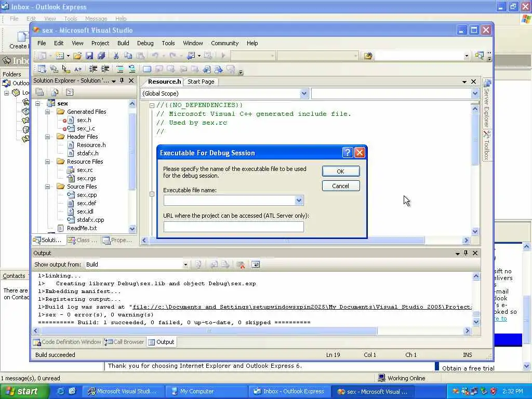Image resolution: width=532 pixels, height=399 pixels.
Task: Open the build log file link
Action: click(x=302, y=307)
